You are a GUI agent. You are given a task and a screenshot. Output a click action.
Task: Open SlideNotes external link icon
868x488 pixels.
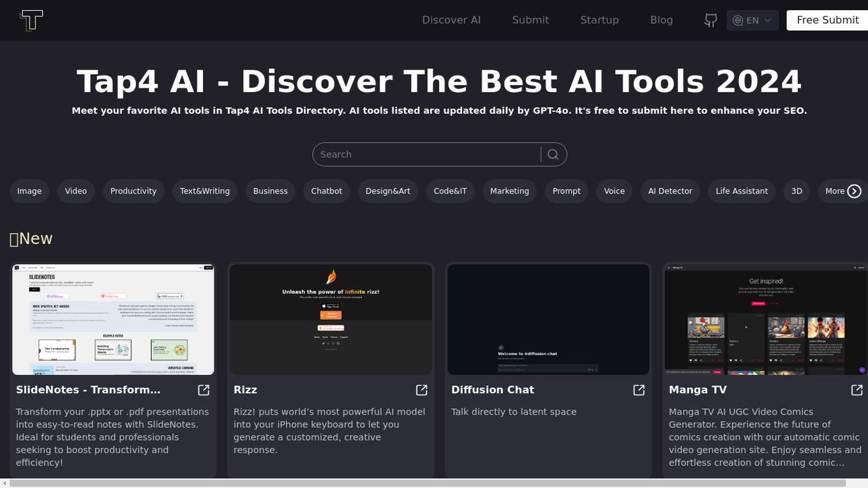click(x=204, y=390)
